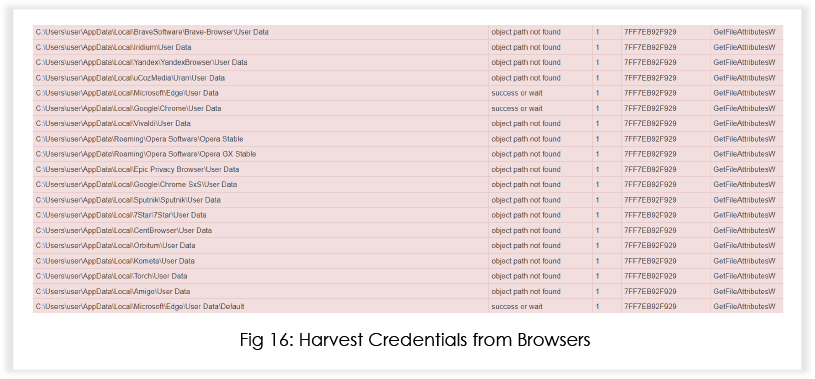Viewport: 815px width, 379px height.
Task: Select the Opera GX Stable path entry
Action: 146,154
